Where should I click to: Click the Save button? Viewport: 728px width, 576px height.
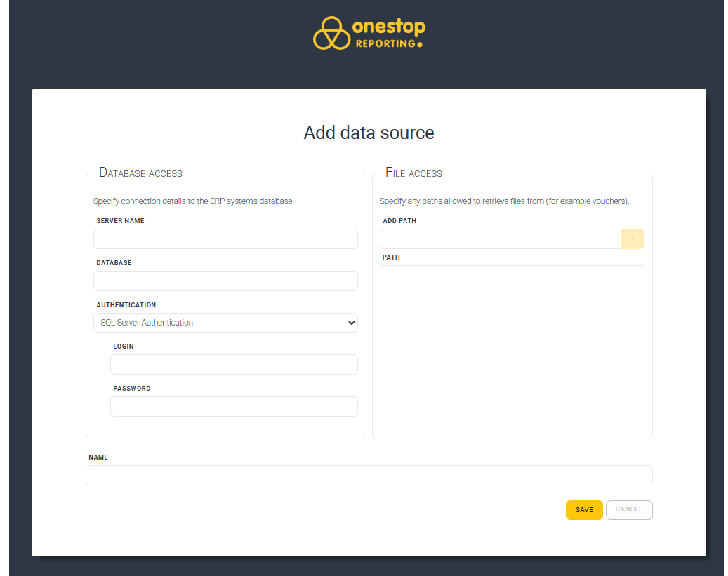coord(583,509)
